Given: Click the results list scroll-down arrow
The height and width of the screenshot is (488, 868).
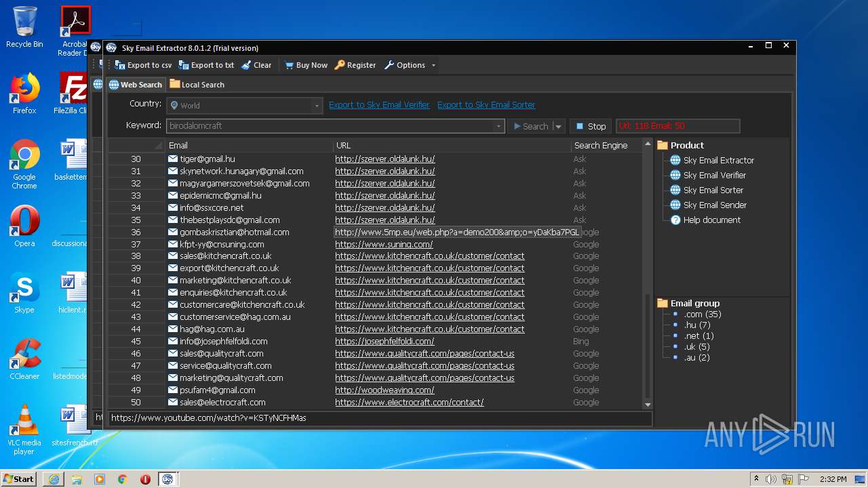Looking at the screenshot, I should click(648, 404).
